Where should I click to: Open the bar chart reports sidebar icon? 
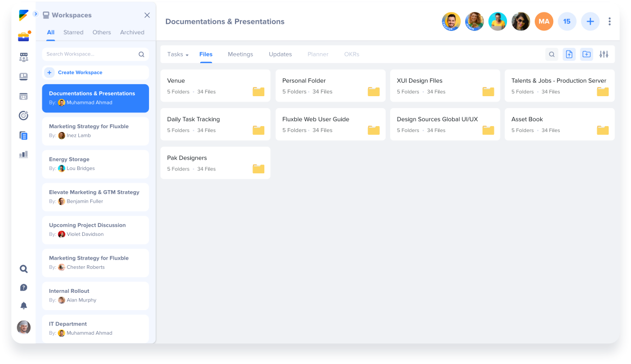coord(24,154)
